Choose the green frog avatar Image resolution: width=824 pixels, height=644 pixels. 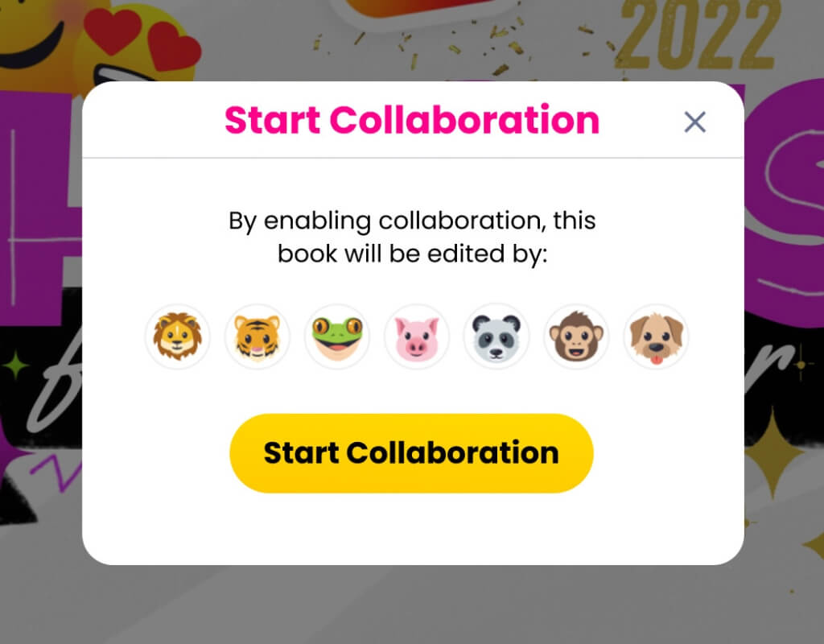click(x=337, y=336)
